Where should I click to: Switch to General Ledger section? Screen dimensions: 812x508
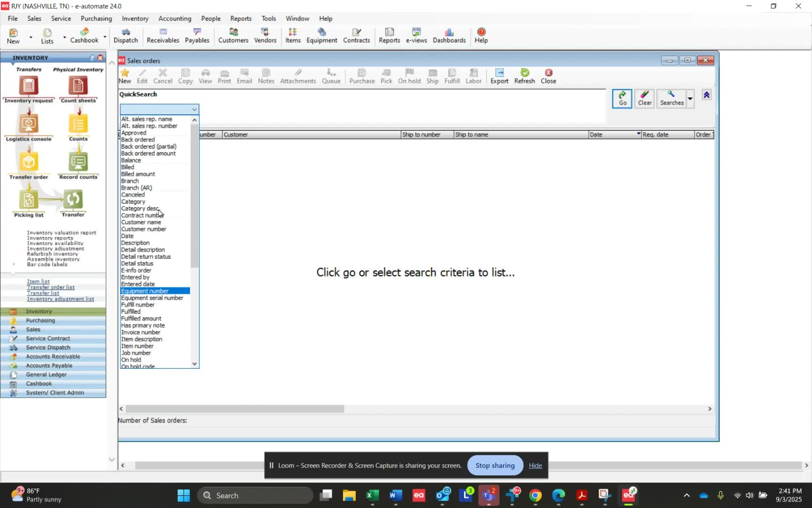53,374
